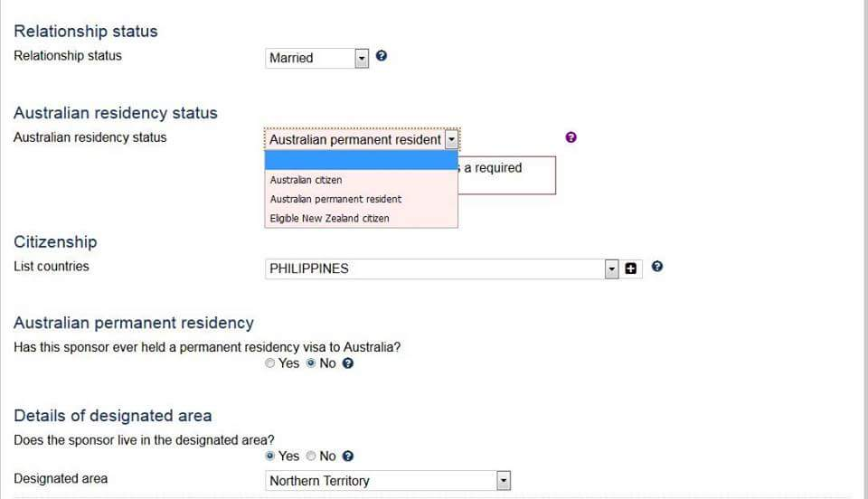
Task: Open the Relationship status dropdown showing Married
Action: 363,58
